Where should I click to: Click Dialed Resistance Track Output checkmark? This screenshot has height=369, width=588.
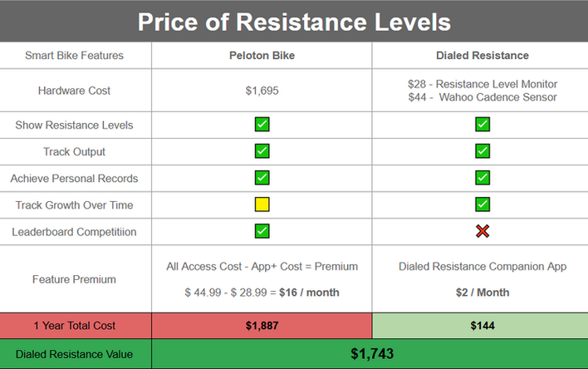pos(483,152)
